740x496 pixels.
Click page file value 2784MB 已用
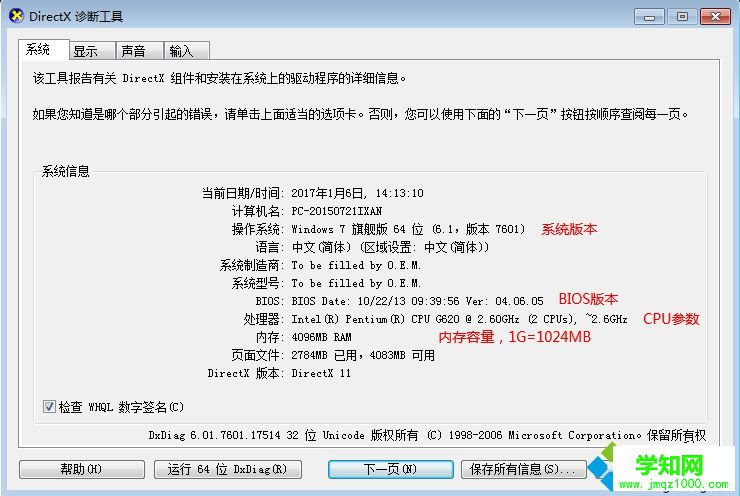click(363, 355)
